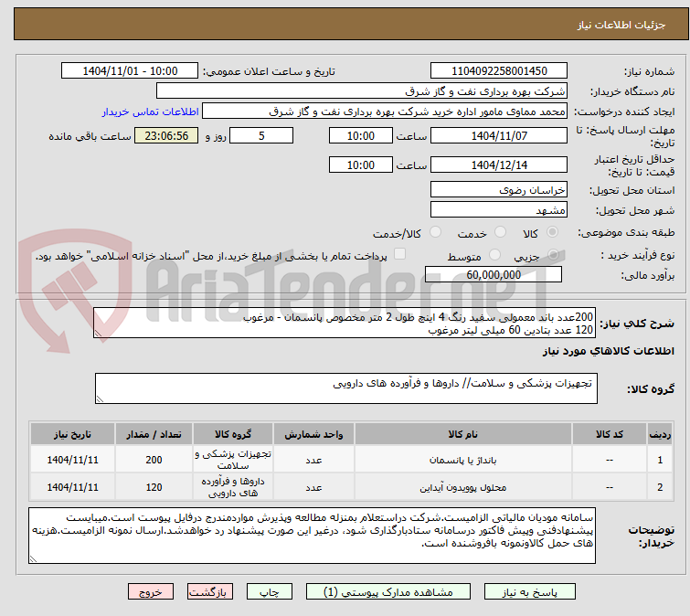
Task: Open مشاهده مدارک پیوستی (1) attachments
Action: coord(388,592)
